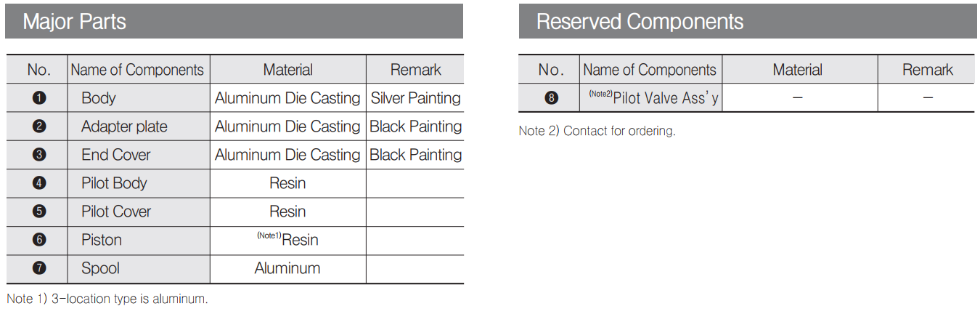Click the Note 2 Contact for ordering text
This screenshot has width=980, height=314.
click(x=597, y=132)
